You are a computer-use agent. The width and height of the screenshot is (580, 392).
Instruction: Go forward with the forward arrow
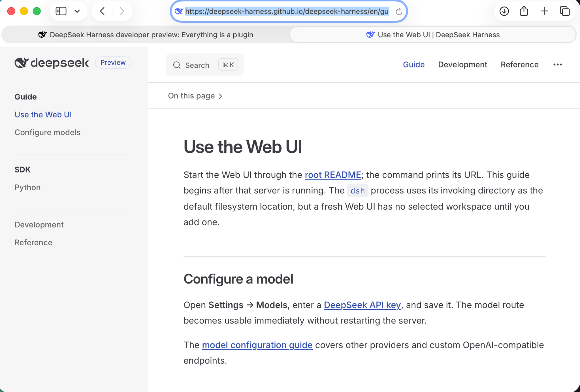pos(122,11)
